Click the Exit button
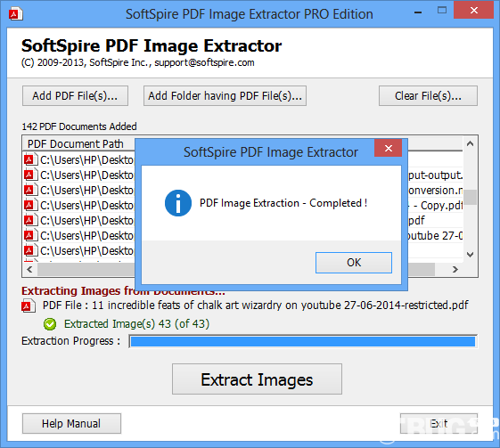 tap(439, 423)
